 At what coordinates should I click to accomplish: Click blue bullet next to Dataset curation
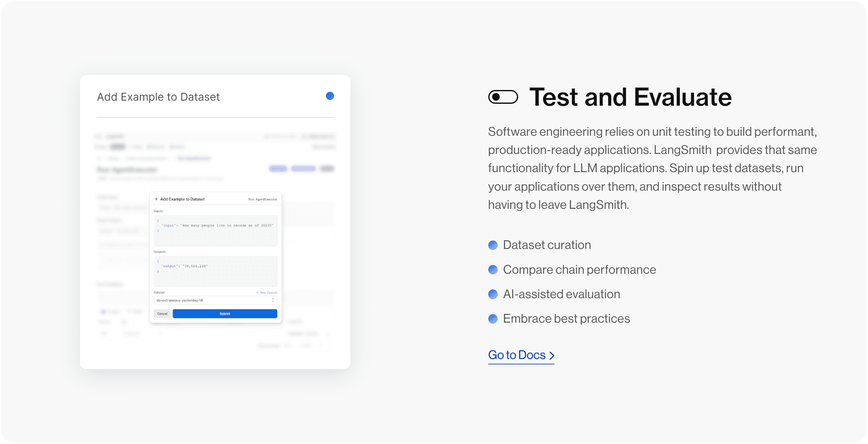pyautogui.click(x=493, y=245)
